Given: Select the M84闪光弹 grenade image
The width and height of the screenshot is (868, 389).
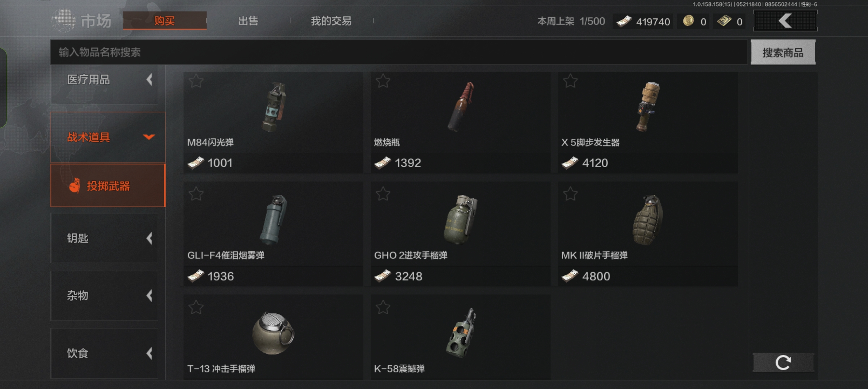Looking at the screenshot, I should [274, 107].
